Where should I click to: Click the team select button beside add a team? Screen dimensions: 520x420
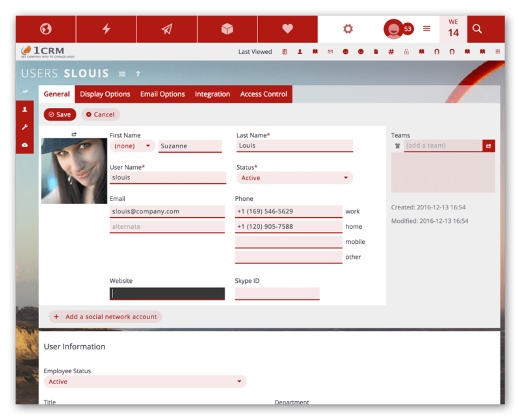pos(488,146)
